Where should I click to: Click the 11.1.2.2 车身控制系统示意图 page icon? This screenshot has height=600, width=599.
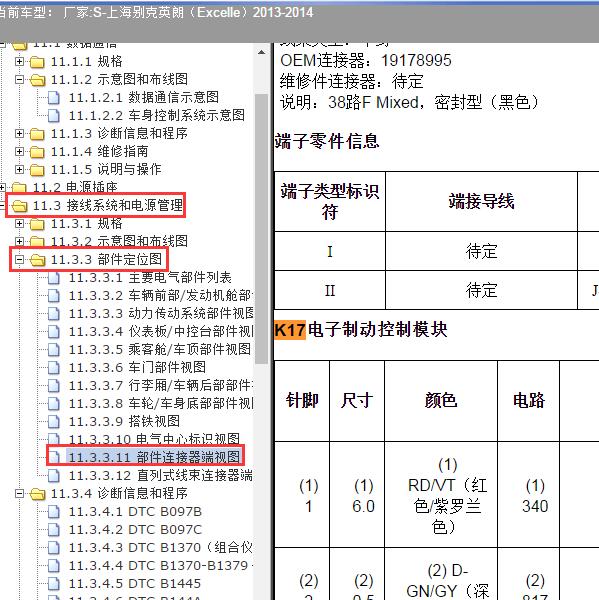pyautogui.click(x=54, y=116)
